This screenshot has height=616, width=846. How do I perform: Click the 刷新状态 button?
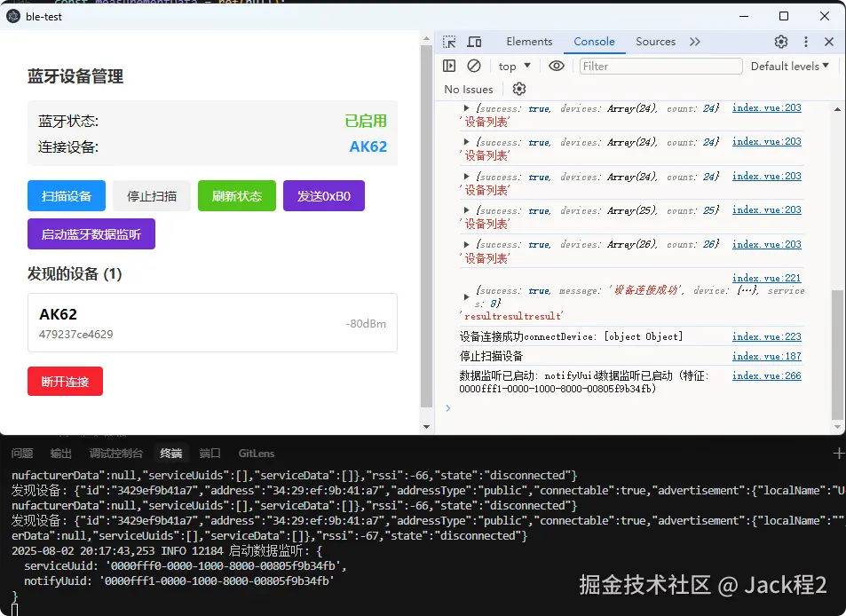237,196
